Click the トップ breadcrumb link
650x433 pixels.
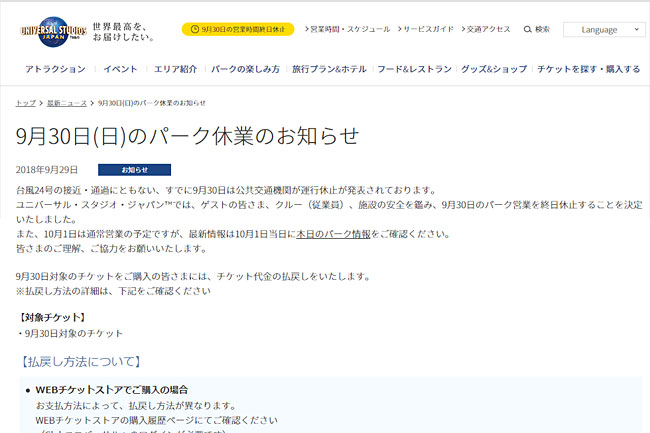click(25, 103)
